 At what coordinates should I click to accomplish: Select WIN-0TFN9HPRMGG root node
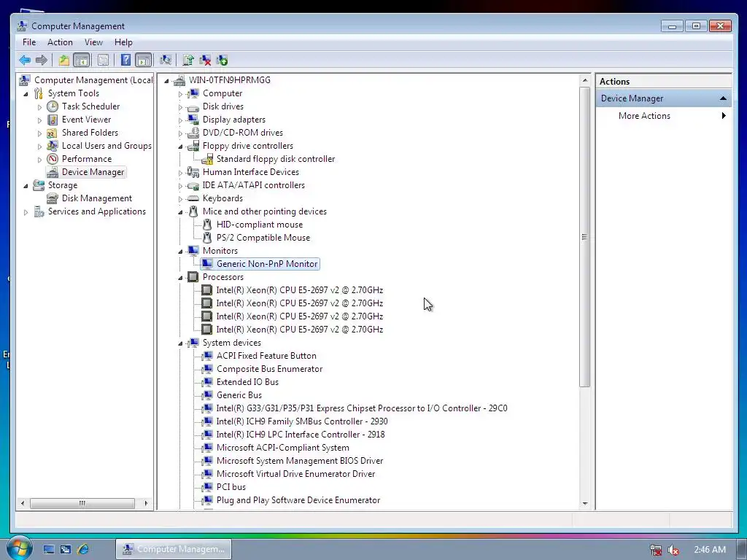coord(229,80)
